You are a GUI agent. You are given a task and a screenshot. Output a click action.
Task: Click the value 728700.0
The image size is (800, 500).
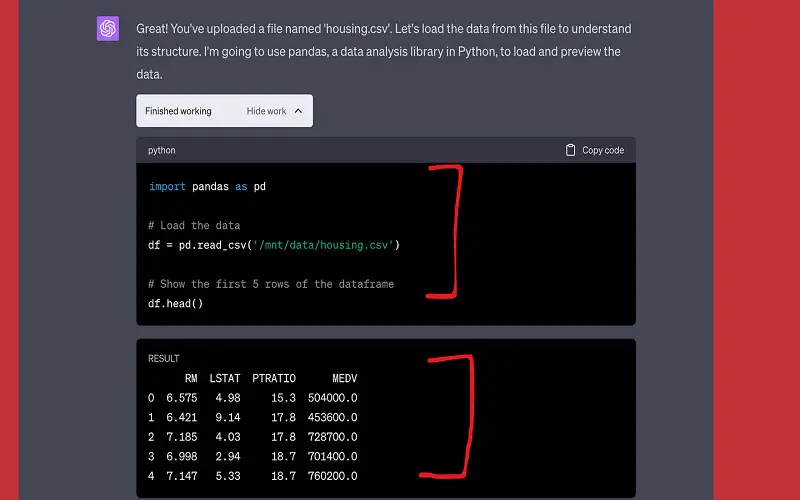[x=333, y=437]
